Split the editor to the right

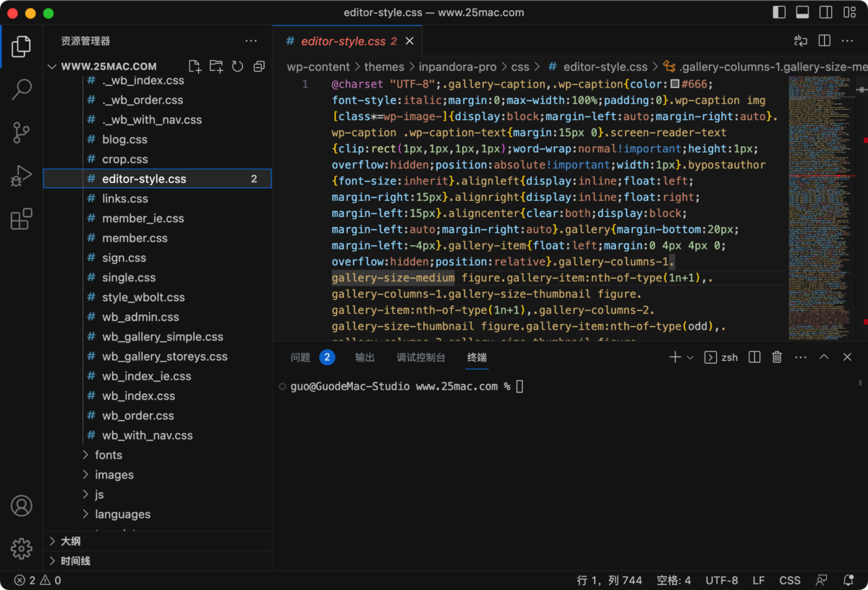tap(824, 41)
